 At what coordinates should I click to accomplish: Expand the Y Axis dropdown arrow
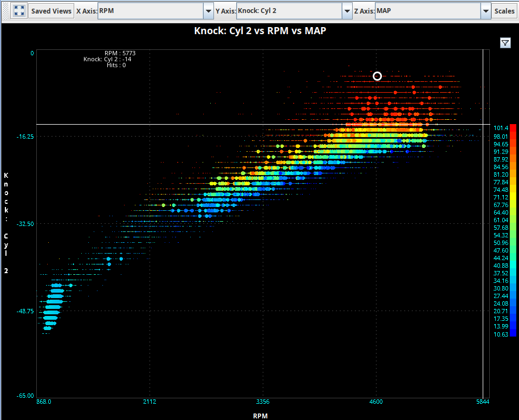click(347, 11)
